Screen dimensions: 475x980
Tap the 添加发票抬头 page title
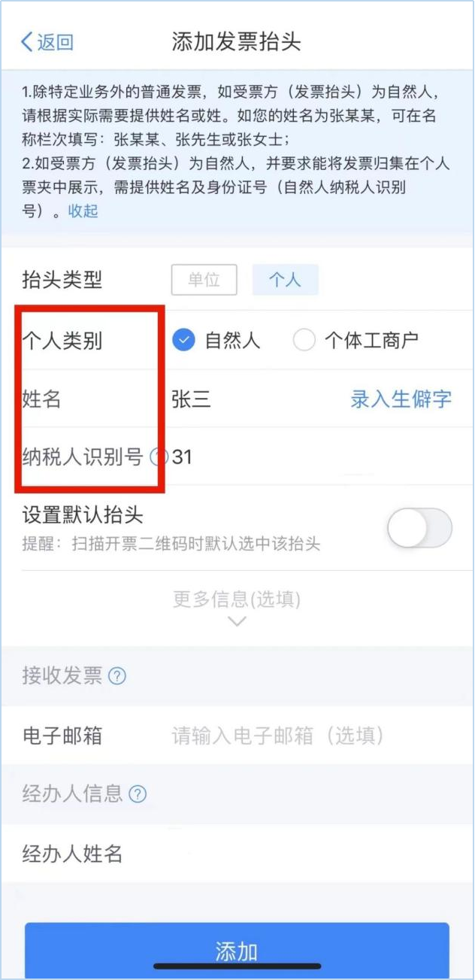pos(237,41)
